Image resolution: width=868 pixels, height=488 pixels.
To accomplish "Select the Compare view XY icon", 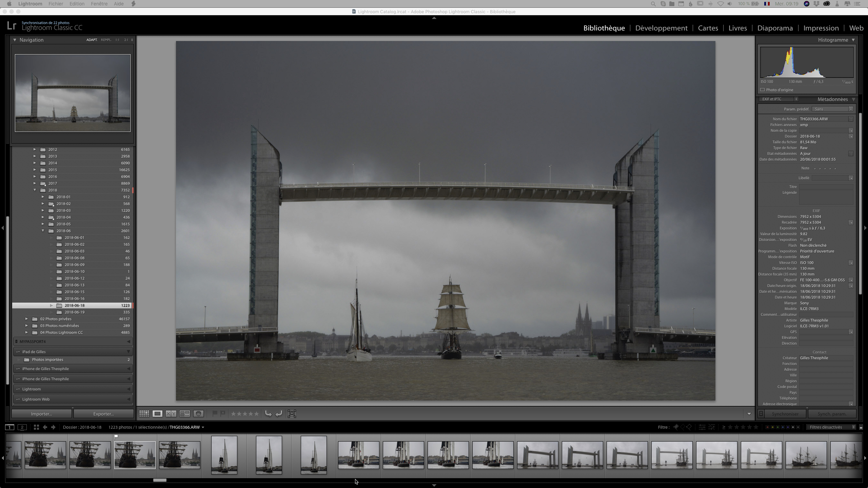I will (171, 413).
